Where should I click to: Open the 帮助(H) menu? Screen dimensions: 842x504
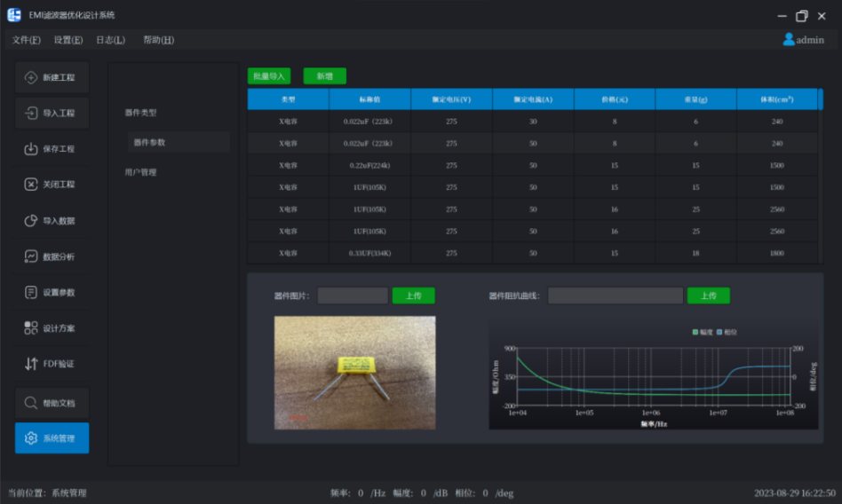pyautogui.click(x=158, y=40)
